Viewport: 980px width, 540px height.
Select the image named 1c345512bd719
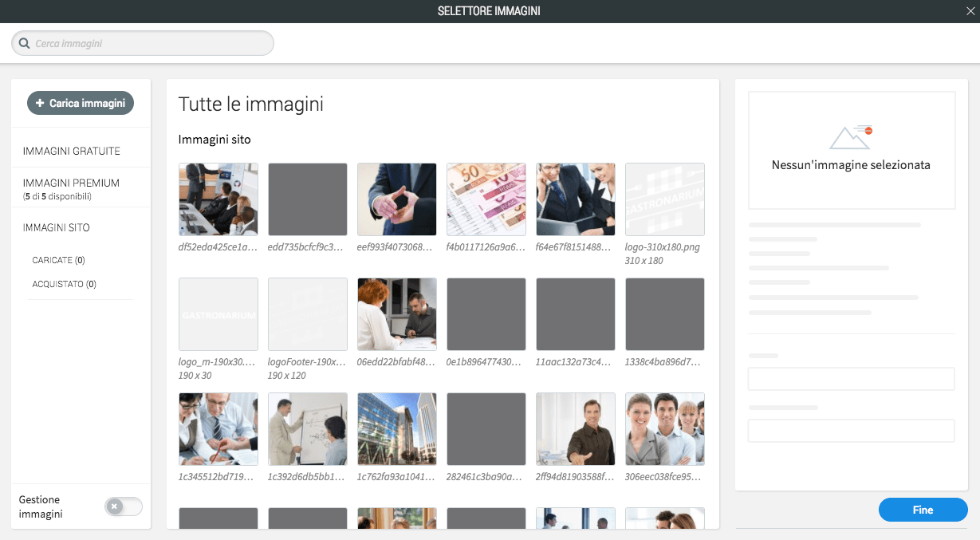218,429
